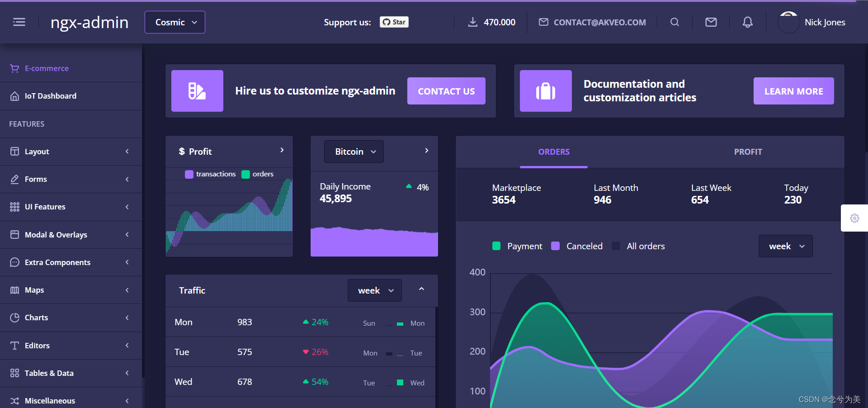Image resolution: width=868 pixels, height=408 pixels.
Task: Flip the Profit card with arrow
Action: 282,150
